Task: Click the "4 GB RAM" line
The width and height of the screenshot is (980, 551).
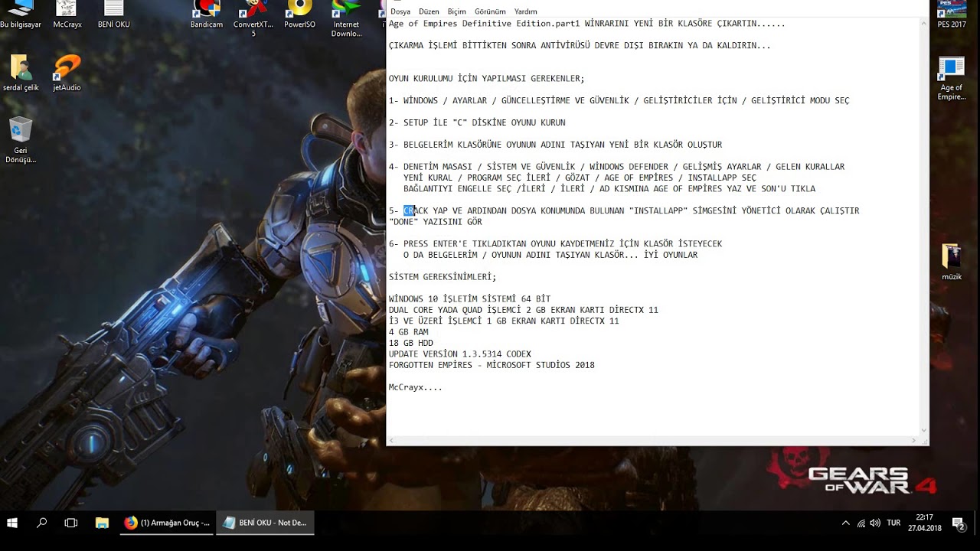Action: coord(408,332)
